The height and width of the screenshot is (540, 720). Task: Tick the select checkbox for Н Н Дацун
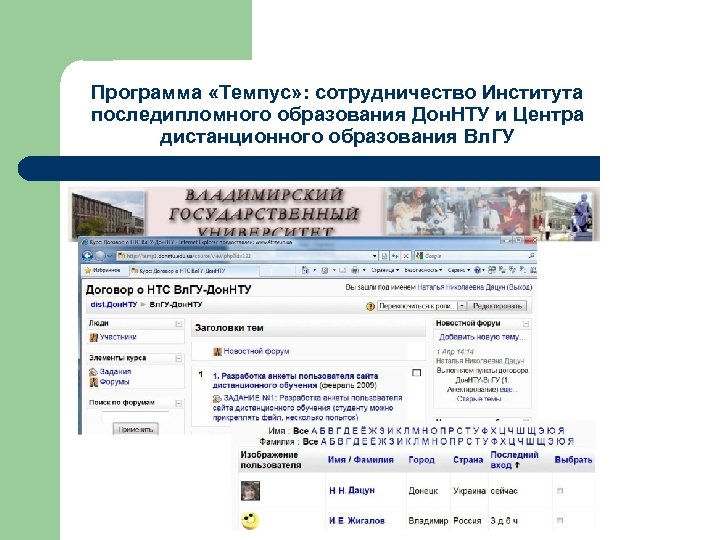click(560, 491)
